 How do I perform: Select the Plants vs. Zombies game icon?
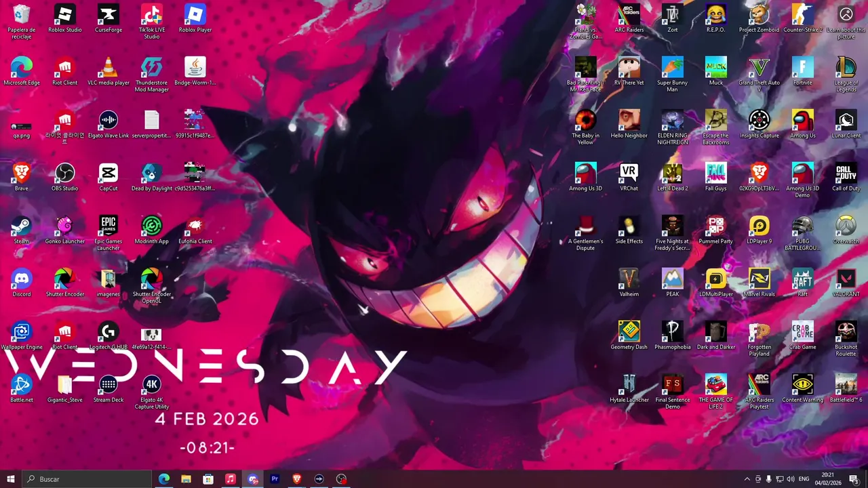point(586,22)
